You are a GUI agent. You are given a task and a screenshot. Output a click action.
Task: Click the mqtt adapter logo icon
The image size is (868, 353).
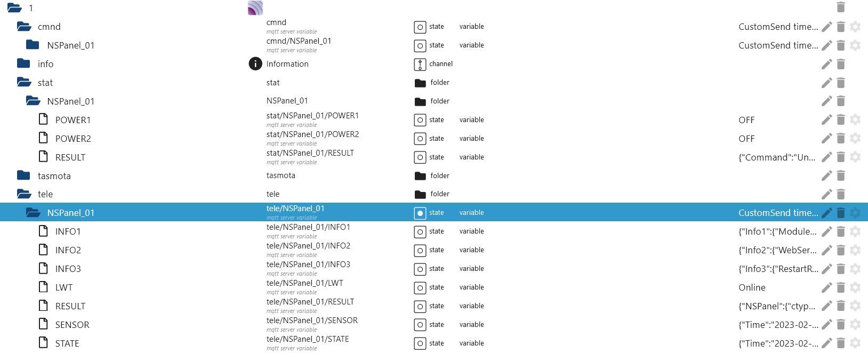(x=255, y=7)
